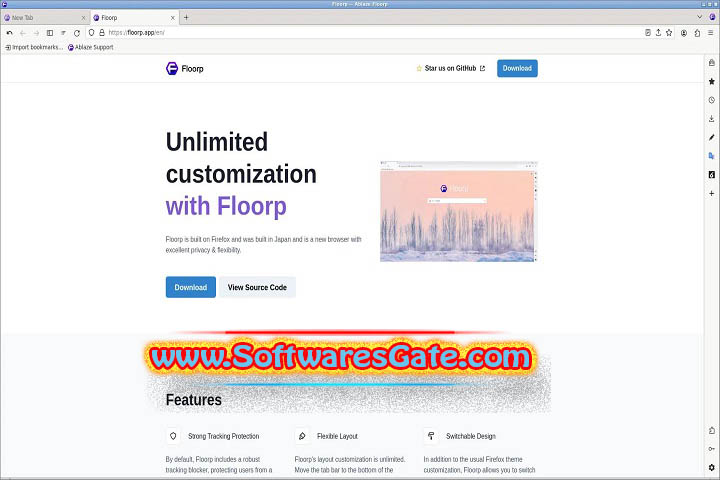720x480 pixels.
Task: Click the 'Floorp is built on Firefox' paragraph
Action: pyautogui.click(x=264, y=245)
